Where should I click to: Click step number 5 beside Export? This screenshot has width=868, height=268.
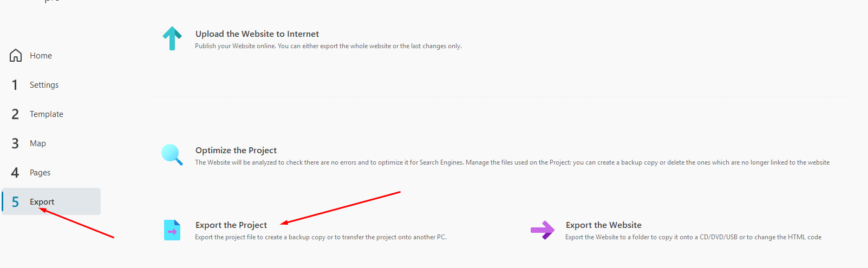pos(15,202)
